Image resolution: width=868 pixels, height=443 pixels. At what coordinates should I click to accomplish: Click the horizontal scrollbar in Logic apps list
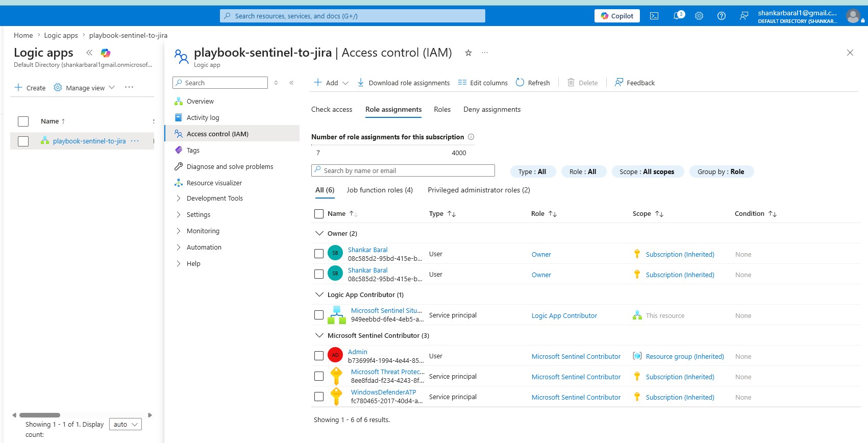(x=40, y=415)
